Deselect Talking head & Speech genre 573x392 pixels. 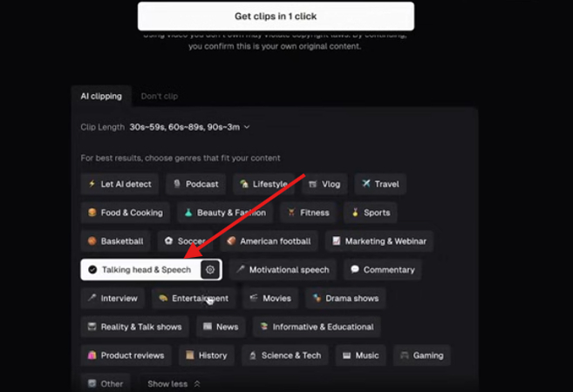point(140,270)
